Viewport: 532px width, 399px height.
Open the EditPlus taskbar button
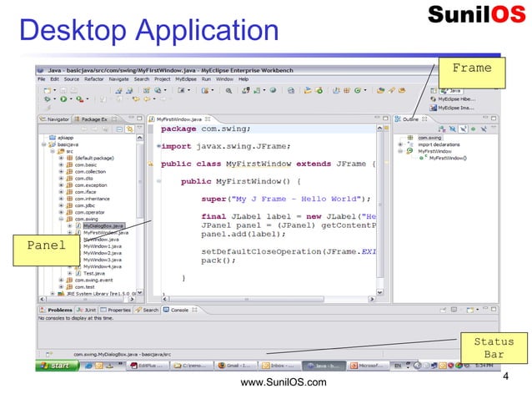[148, 366]
